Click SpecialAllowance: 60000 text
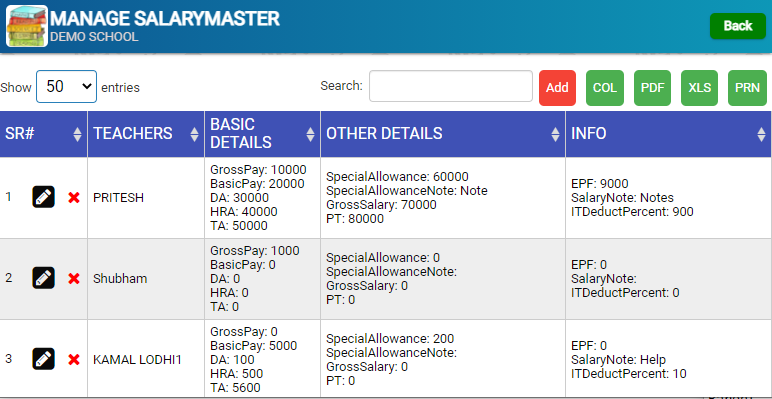 coord(397,177)
